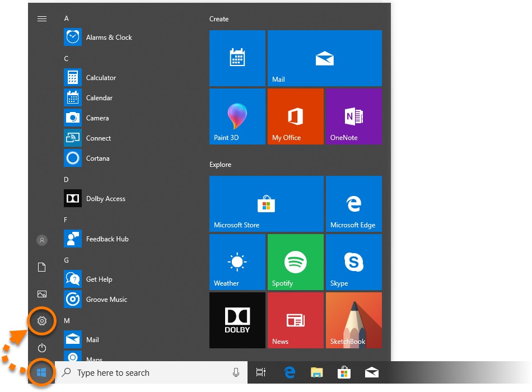The image size is (532, 392).
Task: Expand the Start menu hamburger icon
Action: pos(41,18)
